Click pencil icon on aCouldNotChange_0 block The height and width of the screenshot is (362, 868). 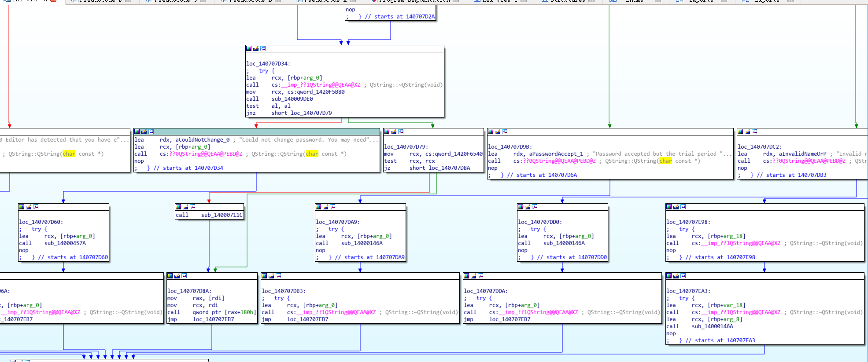point(144,132)
